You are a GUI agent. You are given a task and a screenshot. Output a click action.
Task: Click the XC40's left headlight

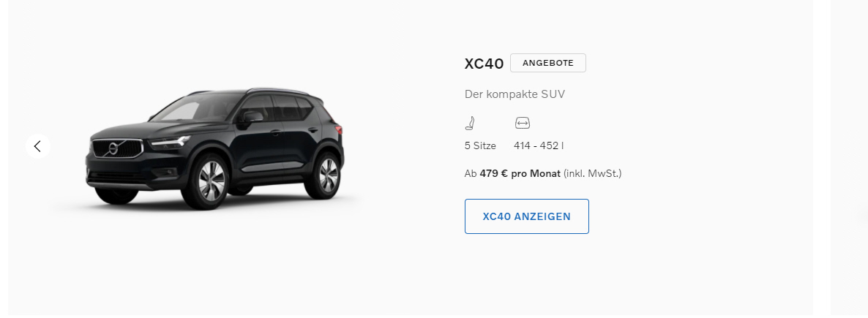[x=169, y=143]
